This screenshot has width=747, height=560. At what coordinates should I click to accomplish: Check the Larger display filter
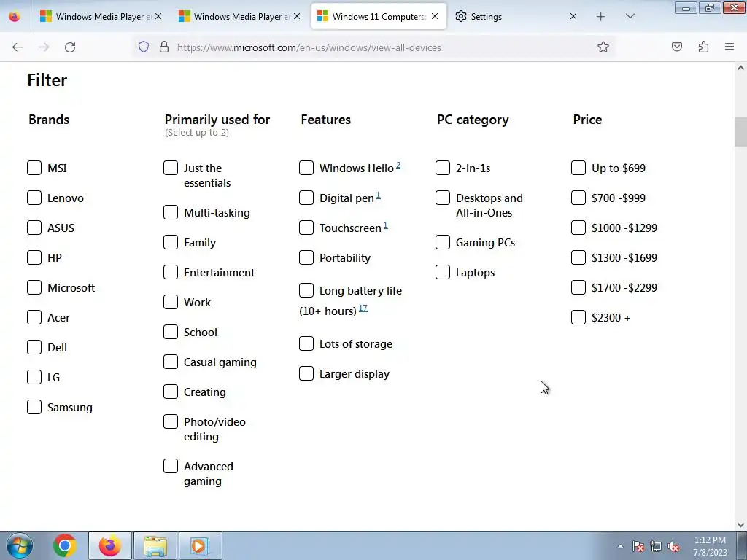click(x=306, y=374)
